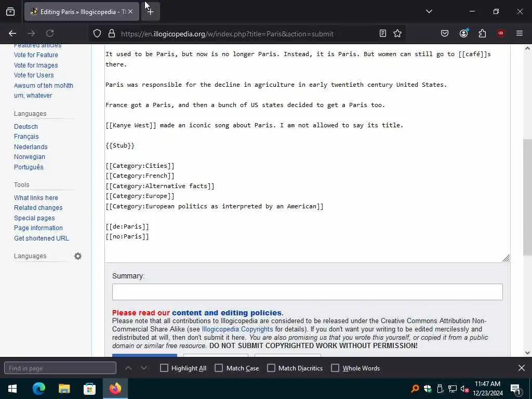Screen dimensions: 532x399
Task: Open the tracking protection shield icon
Action: 97,34
